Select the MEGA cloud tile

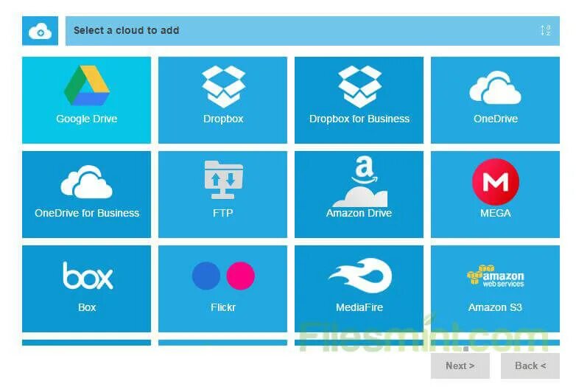[495, 195]
